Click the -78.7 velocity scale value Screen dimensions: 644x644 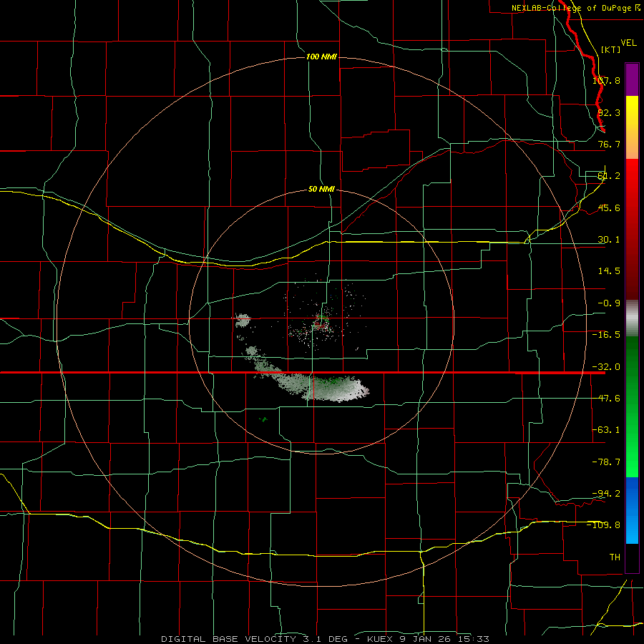[606, 462]
